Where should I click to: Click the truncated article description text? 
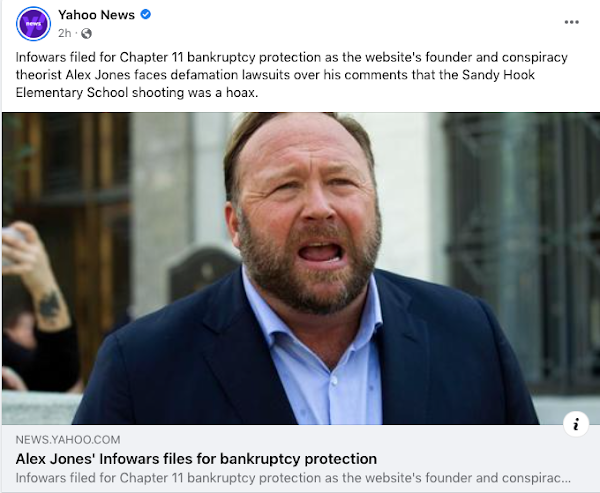click(293, 478)
